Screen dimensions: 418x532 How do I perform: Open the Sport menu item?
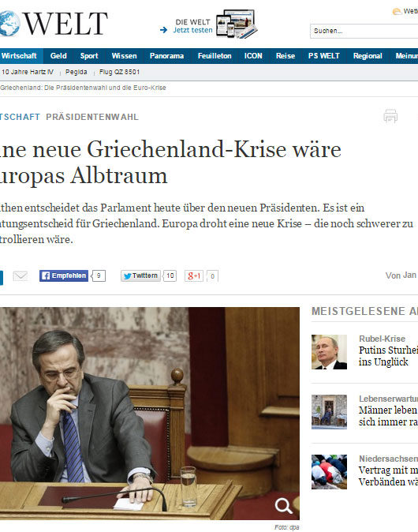pyautogui.click(x=89, y=56)
